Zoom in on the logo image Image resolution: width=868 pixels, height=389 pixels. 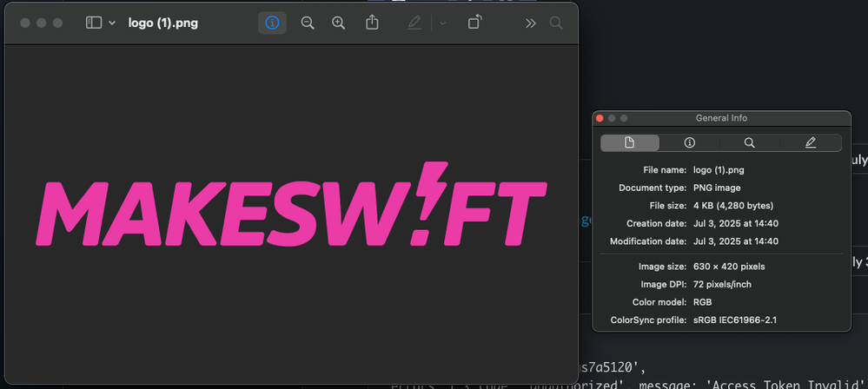coord(338,23)
